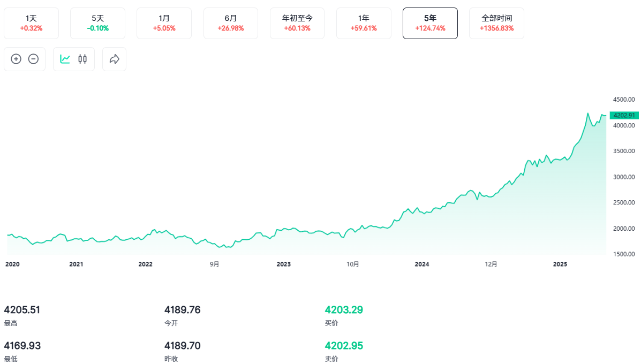Click the 4202.95 sell price value
Image resolution: width=641 pixels, height=364 pixels.
[344, 346]
